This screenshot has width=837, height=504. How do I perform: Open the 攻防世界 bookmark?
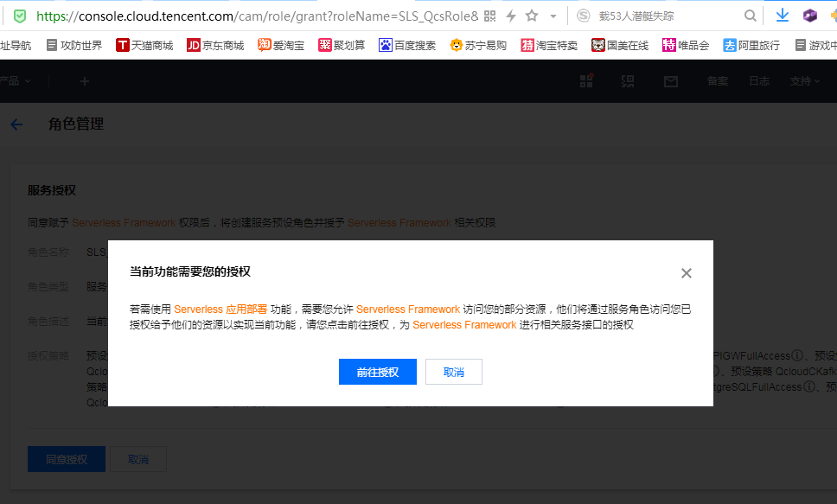74,45
